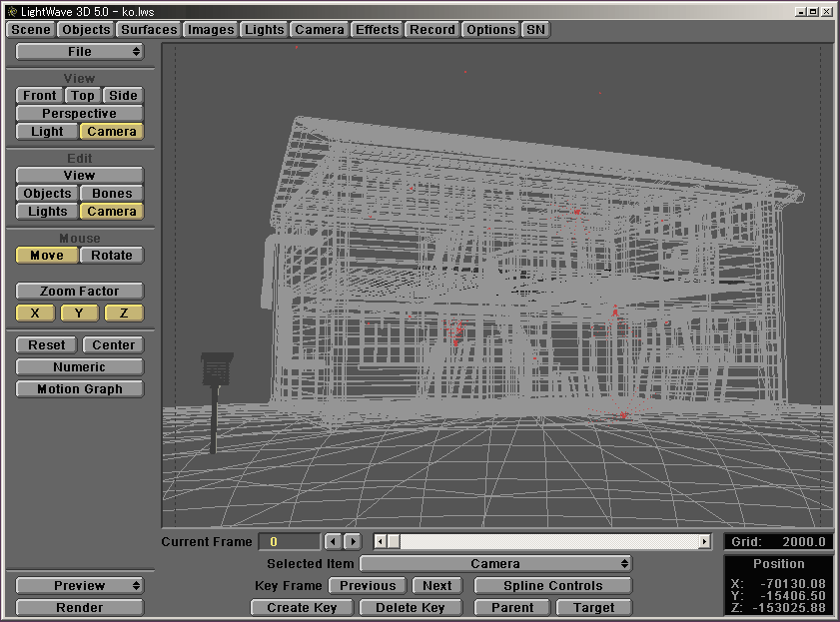
Task: Edit Lights instead of Camera
Action: pyautogui.click(x=47, y=212)
